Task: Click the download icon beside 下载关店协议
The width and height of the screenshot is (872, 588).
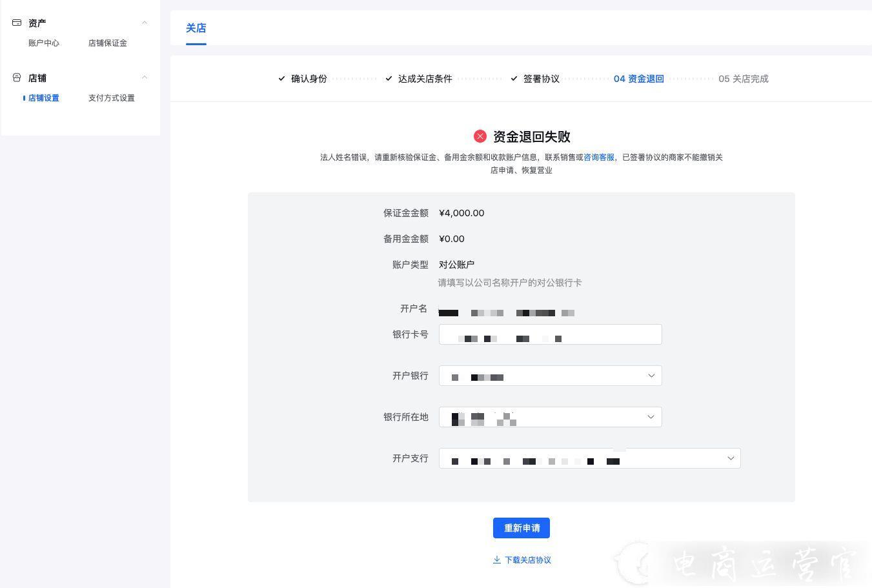Action: pos(496,560)
